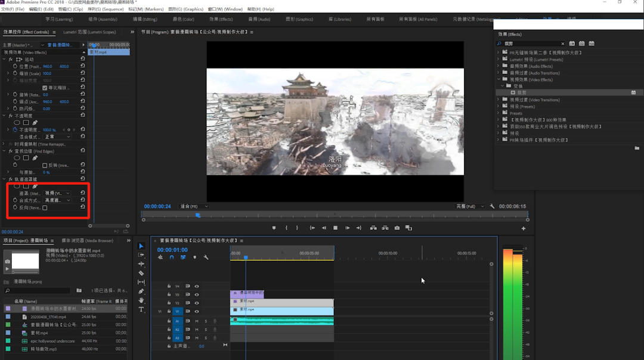Select the Ripple Edit tool
The height and width of the screenshot is (360, 644).
pos(141,264)
